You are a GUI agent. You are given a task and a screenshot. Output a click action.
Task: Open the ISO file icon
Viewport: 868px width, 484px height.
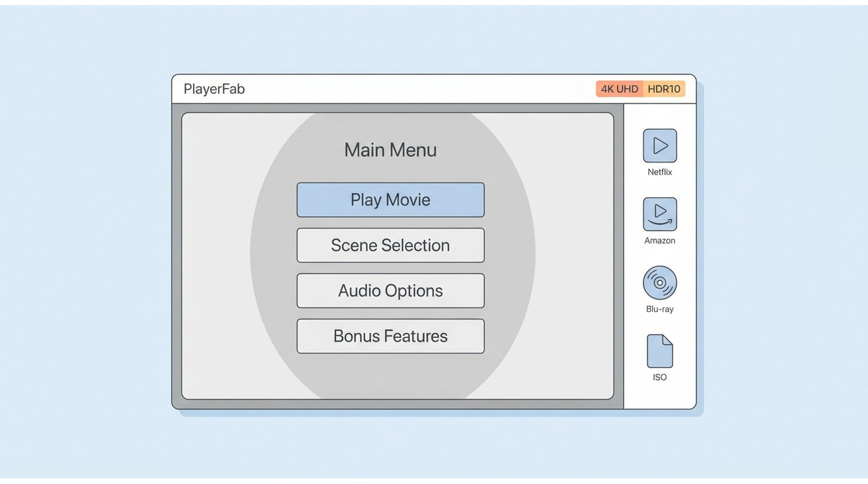coord(660,351)
